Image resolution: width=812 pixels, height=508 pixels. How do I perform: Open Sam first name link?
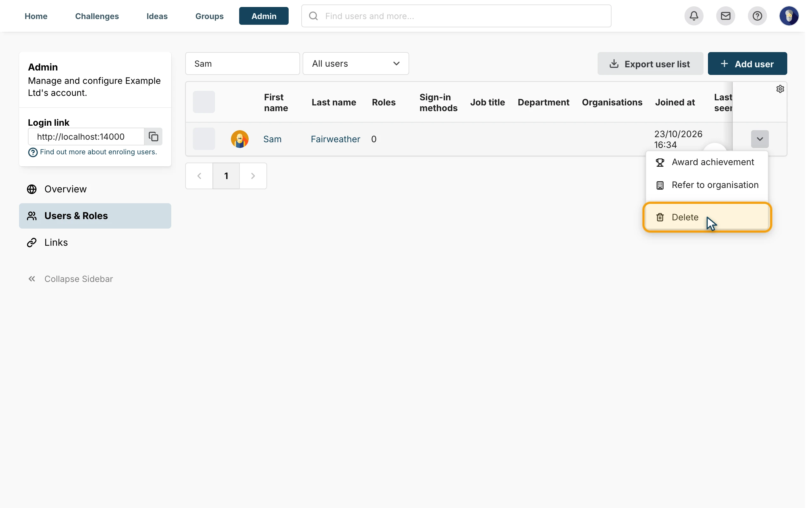tap(272, 139)
